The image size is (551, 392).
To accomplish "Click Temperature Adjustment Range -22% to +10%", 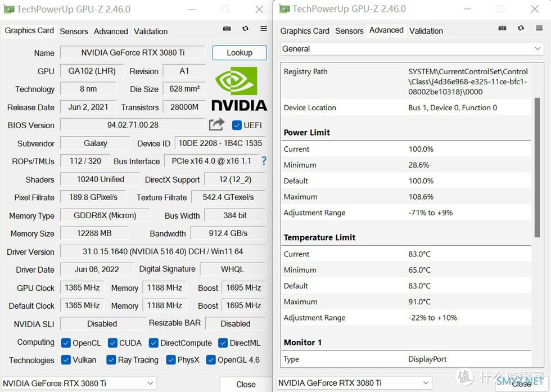I will 432,318.
